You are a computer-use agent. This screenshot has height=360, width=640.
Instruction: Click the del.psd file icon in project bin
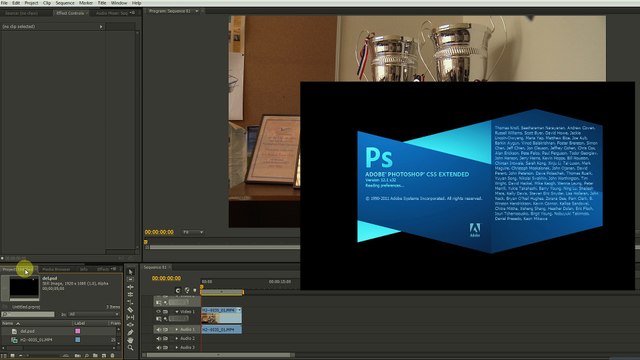[14, 331]
